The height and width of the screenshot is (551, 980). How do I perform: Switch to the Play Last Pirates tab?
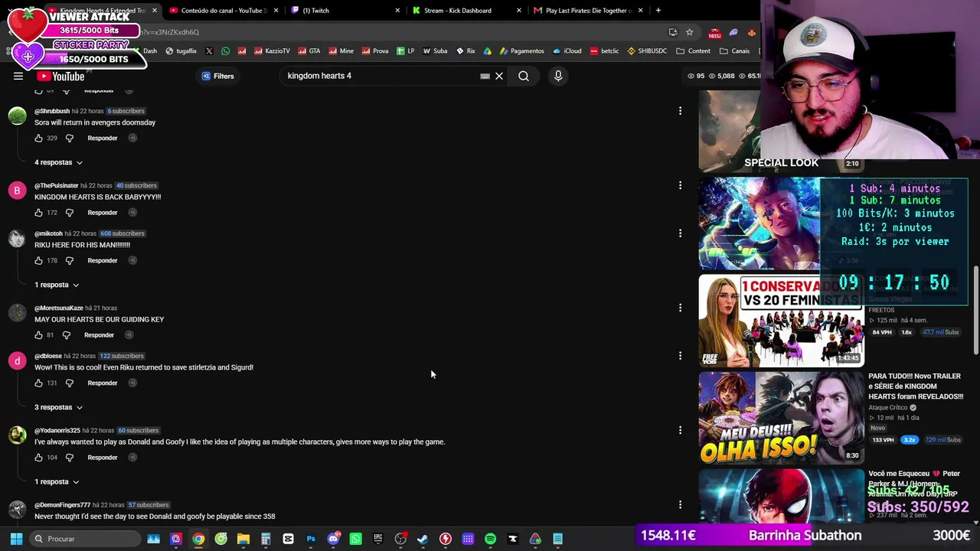[x=588, y=11]
